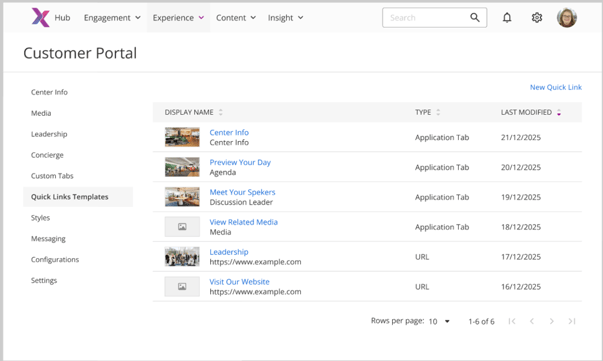Select Quick Links Templates sidebar item
Viewport: 603px width, 361px height.
pyautogui.click(x=78, y=197)
